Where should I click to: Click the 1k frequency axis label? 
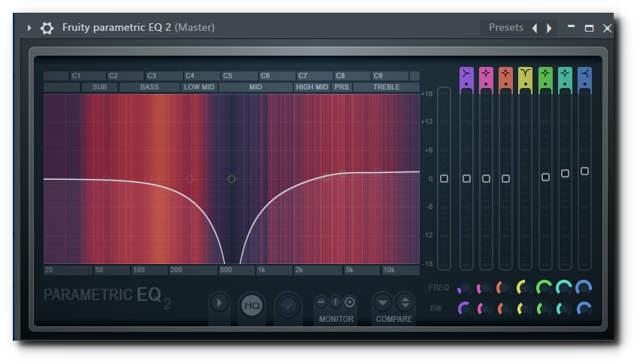point(262,270)
